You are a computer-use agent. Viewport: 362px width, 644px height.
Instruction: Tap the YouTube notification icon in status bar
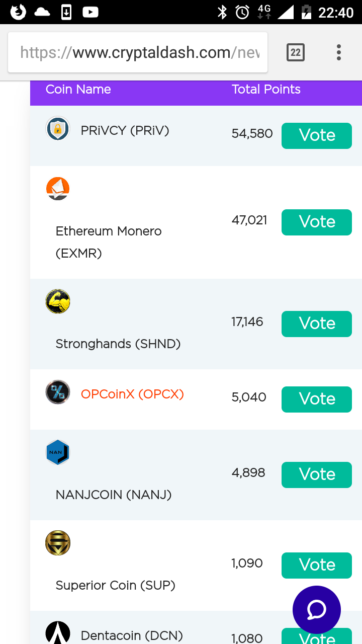tap(90, 12)
